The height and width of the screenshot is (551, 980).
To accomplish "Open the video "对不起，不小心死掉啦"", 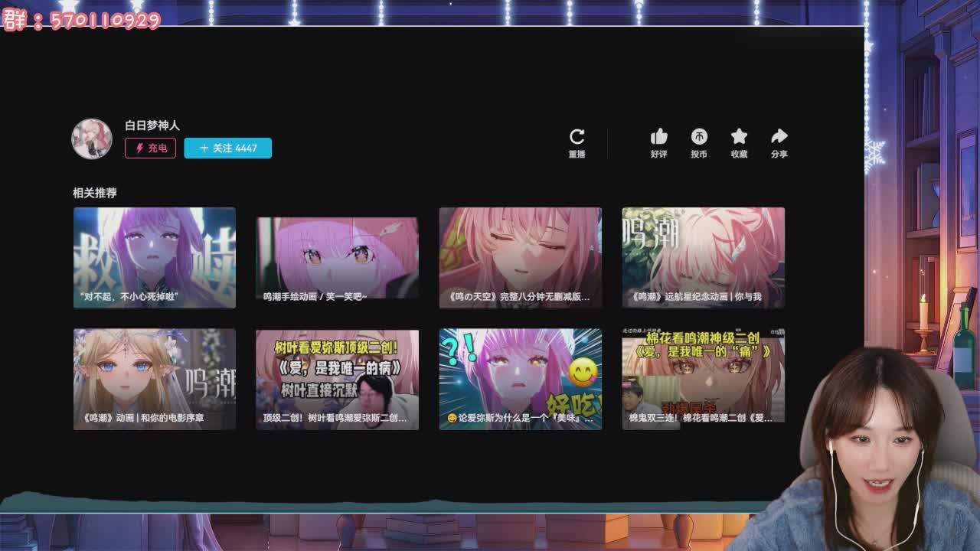I will 154,258.
